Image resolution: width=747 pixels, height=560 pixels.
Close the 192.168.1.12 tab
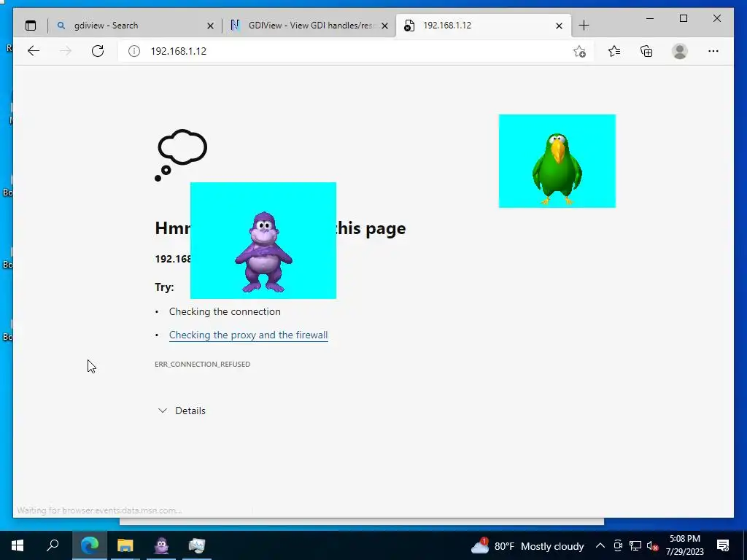pos(560,26)
